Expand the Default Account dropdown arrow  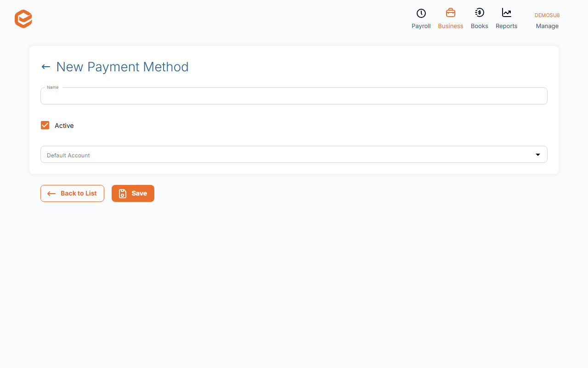point(538,155)
